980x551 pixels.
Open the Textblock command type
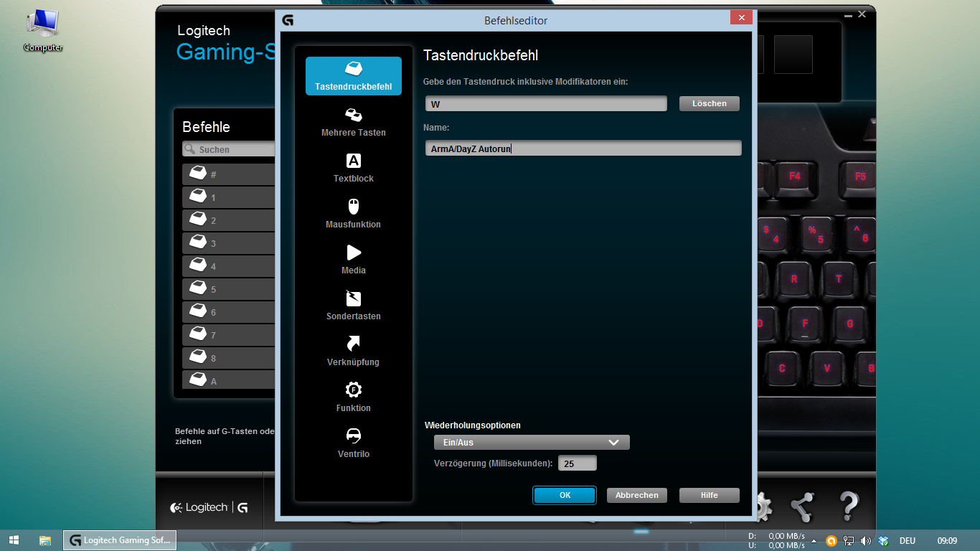click(x=354, y=168)
